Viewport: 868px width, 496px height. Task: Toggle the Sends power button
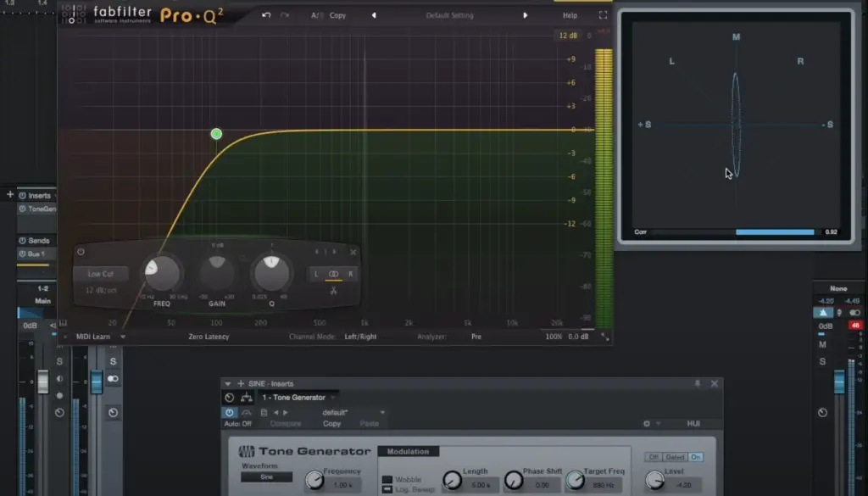pyautogui.click(x=22, y=241)
